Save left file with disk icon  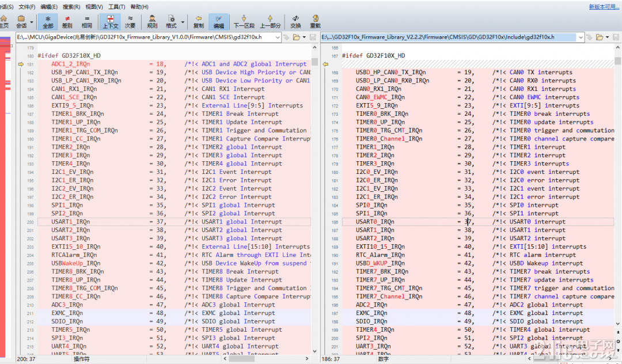pyautogui.click(x=313, y=37)
